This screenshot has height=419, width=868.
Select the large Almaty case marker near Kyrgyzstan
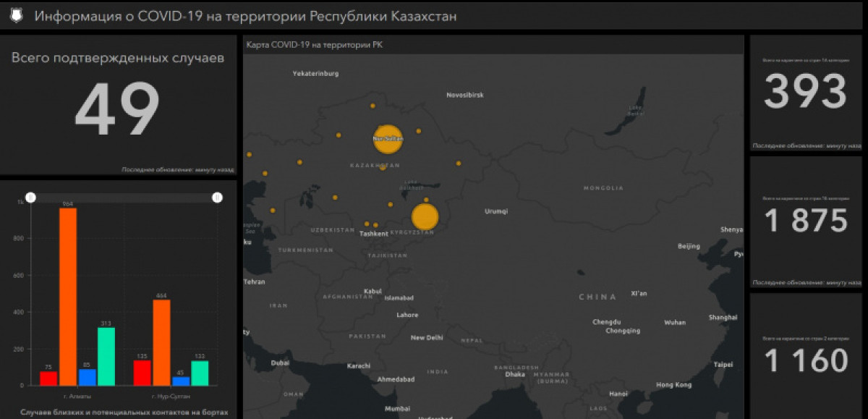pyautogui.click(x=425, y=216)
